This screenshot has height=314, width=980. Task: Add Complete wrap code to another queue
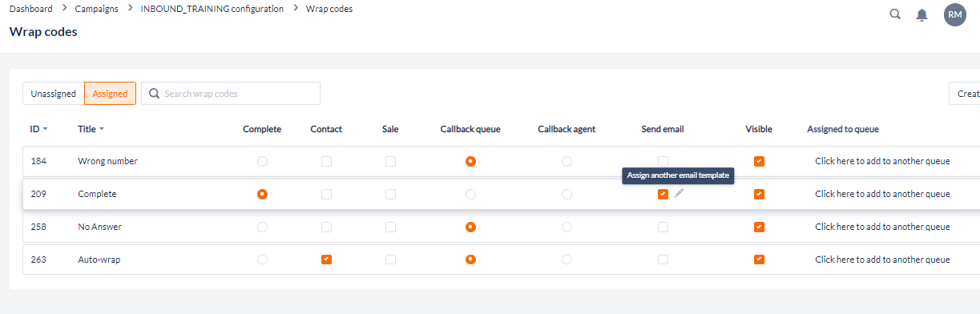[x=882, y=194]
